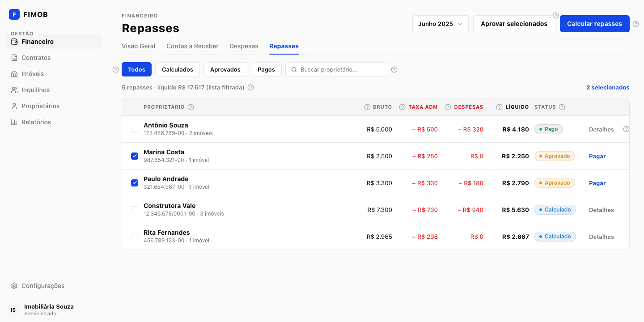Tick the Rita Fernandes row checkbox

click(x=135, y=237)
